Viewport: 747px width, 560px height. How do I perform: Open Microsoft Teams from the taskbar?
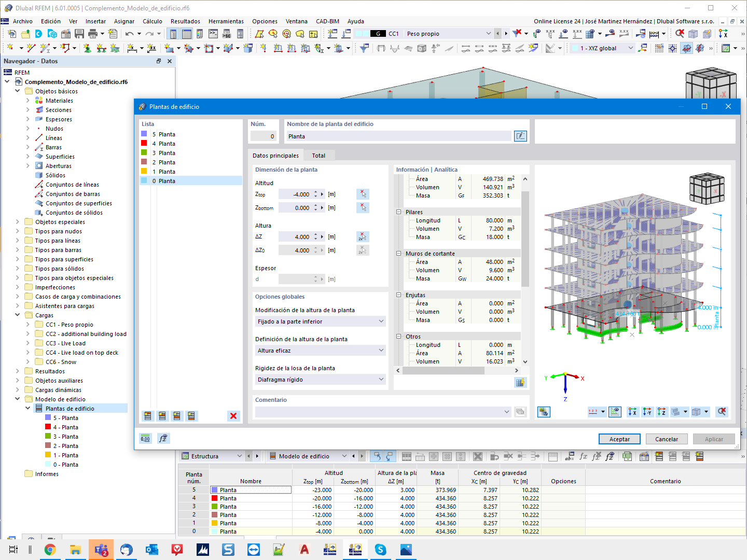101,550
